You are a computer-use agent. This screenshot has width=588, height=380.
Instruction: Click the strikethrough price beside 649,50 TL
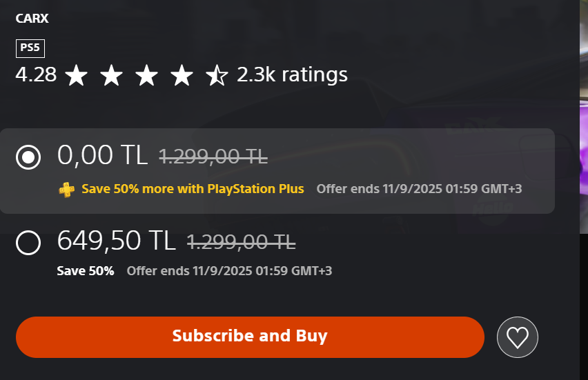coord(241,242)
